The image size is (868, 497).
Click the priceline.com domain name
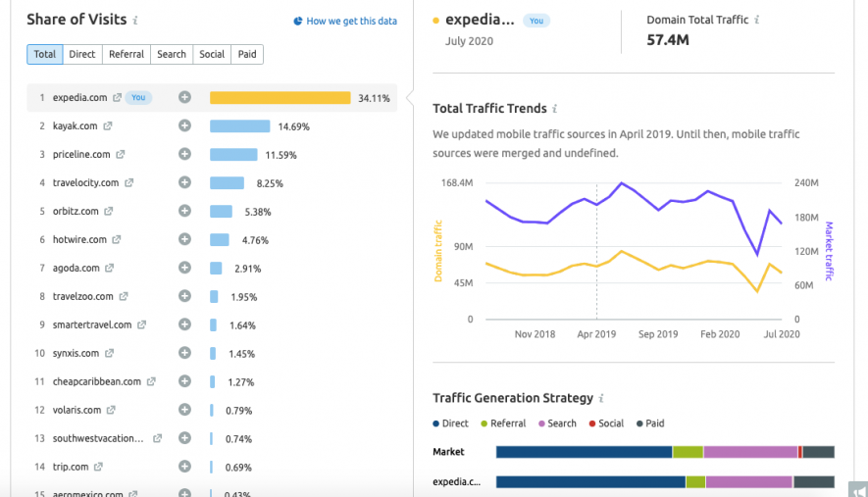[x=81, y=155]
